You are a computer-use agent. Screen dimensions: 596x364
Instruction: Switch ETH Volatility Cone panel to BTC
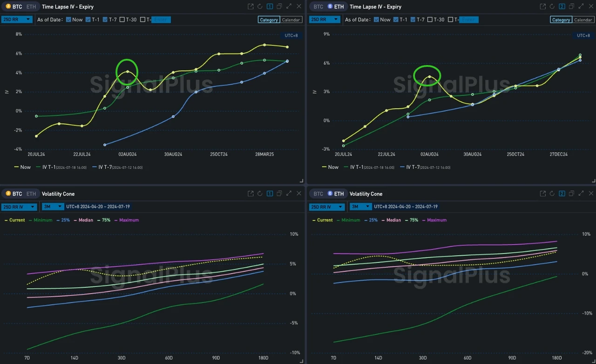[x=318, y=194]
